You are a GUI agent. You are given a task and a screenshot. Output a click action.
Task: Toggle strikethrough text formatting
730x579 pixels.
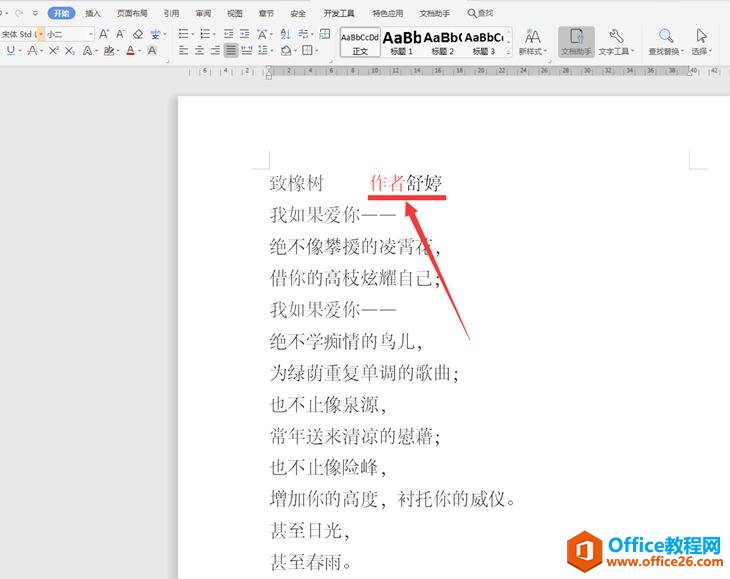click(32, 50)
